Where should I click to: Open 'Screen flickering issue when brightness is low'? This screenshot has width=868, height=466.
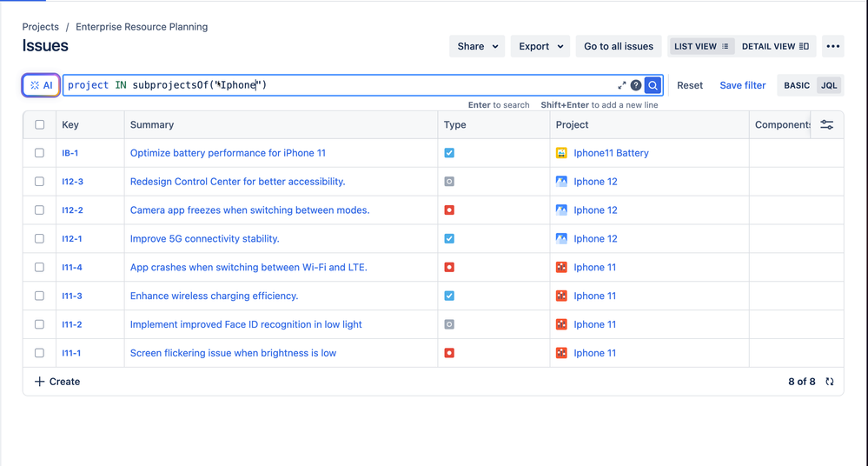click(233, 353)
